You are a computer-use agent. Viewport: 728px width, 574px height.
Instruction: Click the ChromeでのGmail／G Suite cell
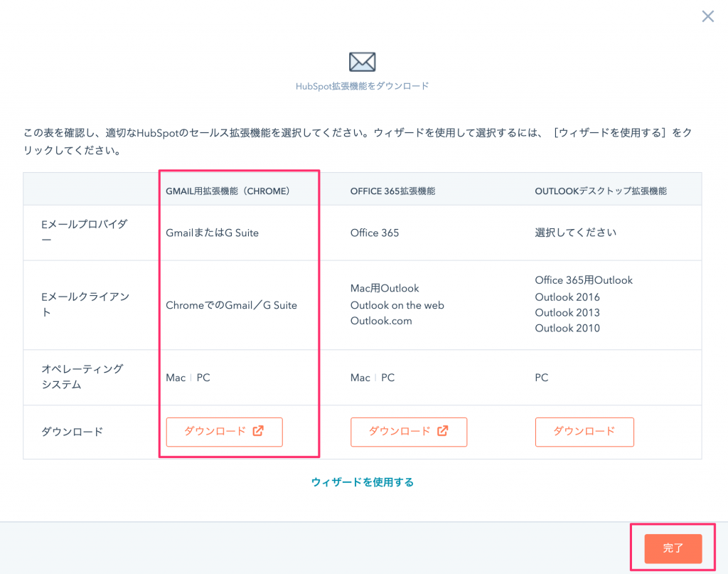pos(231,305)
